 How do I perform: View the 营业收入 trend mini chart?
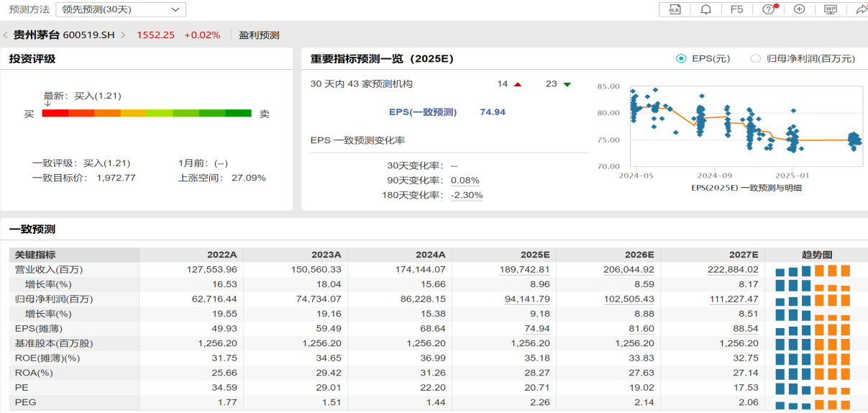813,271
